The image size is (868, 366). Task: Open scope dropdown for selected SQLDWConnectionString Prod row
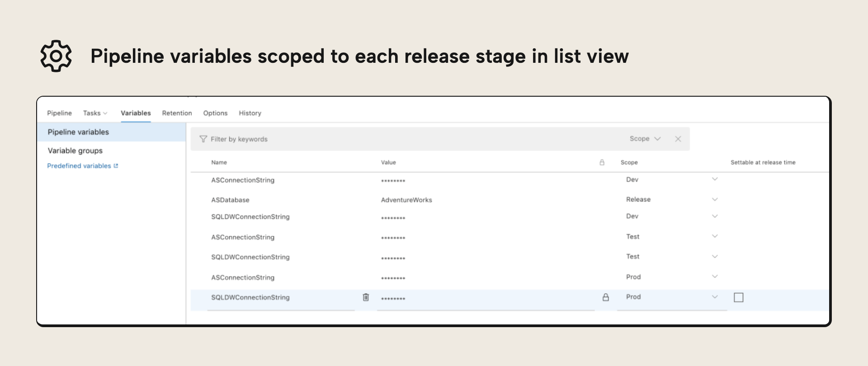[715, 297]
